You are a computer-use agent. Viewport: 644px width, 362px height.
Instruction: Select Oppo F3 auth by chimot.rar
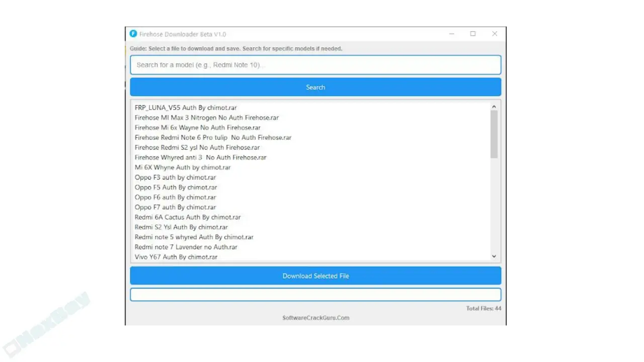(x=175, y=177)
